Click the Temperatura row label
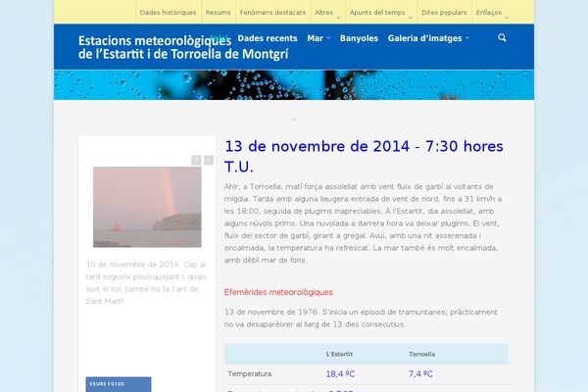 coord(249,374)
